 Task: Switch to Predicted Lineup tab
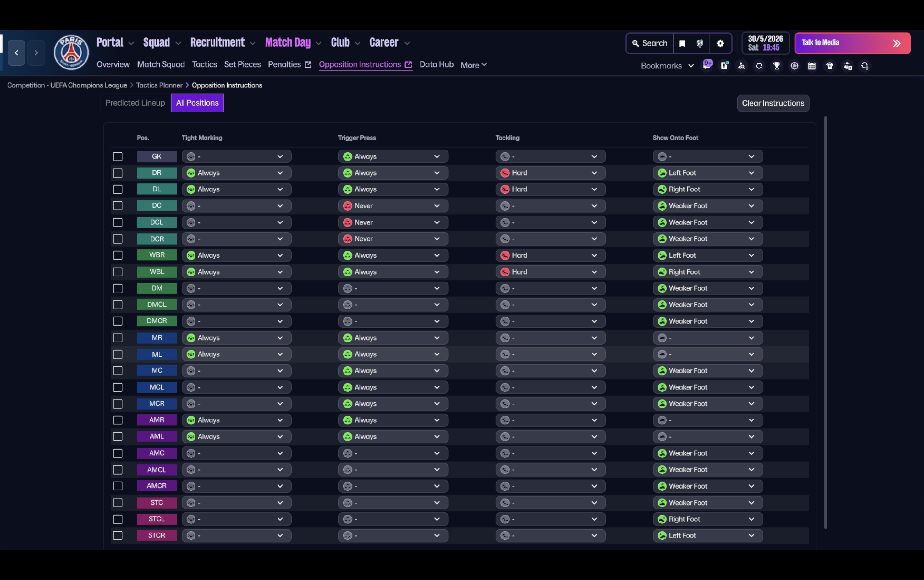135,103
